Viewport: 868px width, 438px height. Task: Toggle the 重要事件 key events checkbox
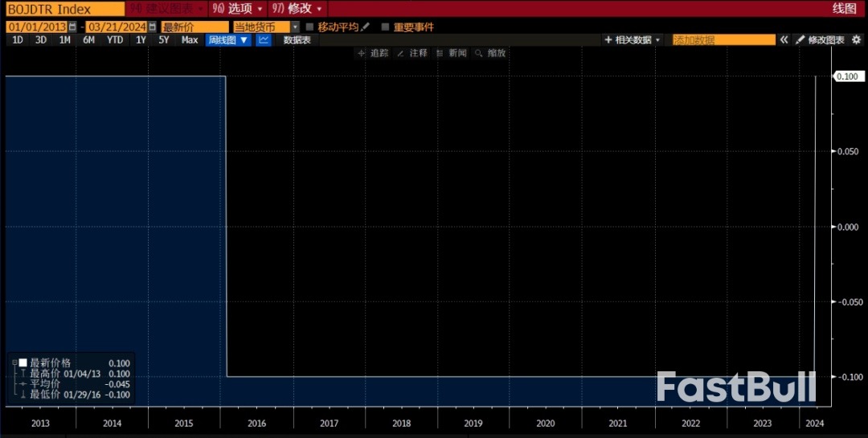coord(385,27)
